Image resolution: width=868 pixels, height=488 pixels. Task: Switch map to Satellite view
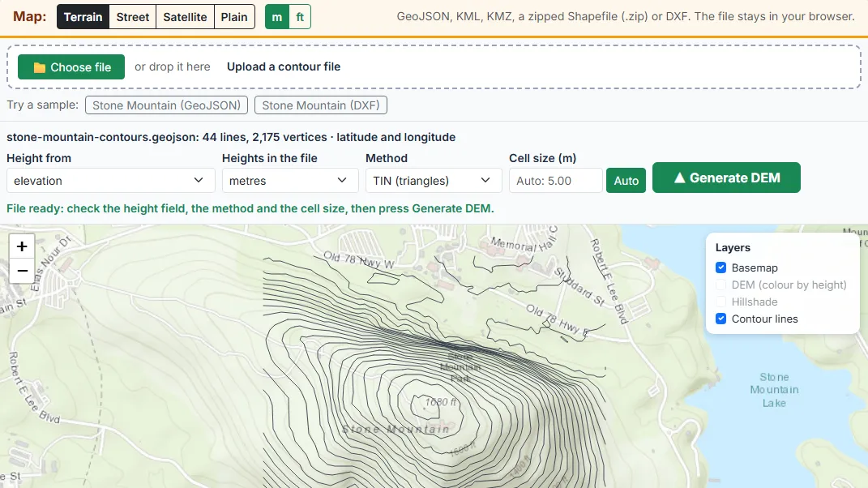185,16
